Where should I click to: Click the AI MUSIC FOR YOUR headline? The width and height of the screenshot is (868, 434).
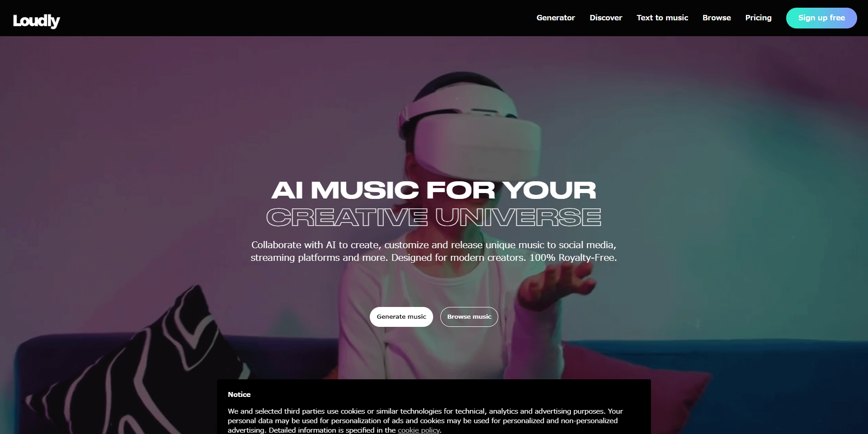click(434, 190)
